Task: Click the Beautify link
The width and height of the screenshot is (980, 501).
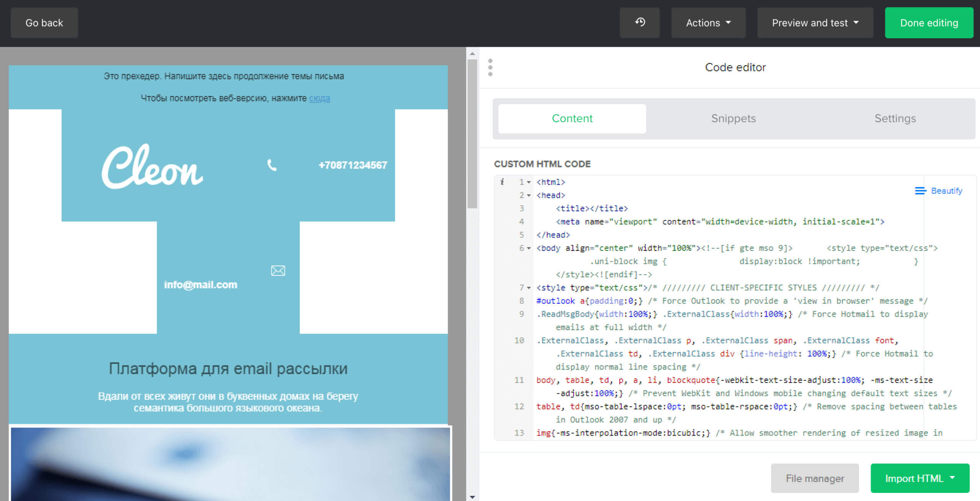Action: pyautogui.click(x=946, y=191)
